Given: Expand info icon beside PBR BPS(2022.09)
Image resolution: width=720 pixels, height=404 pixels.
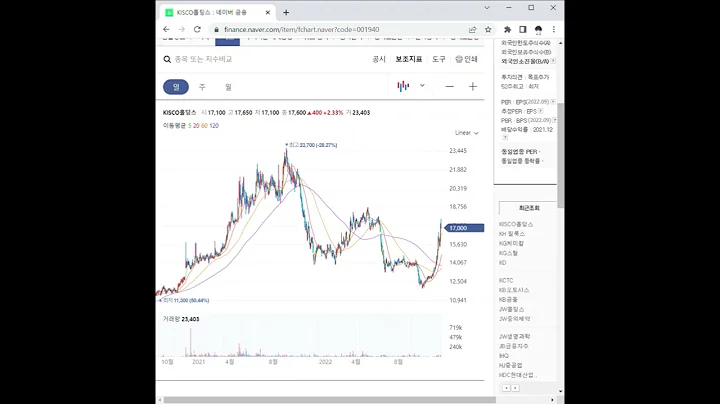Looking at the screenshot, I should 554,120.
